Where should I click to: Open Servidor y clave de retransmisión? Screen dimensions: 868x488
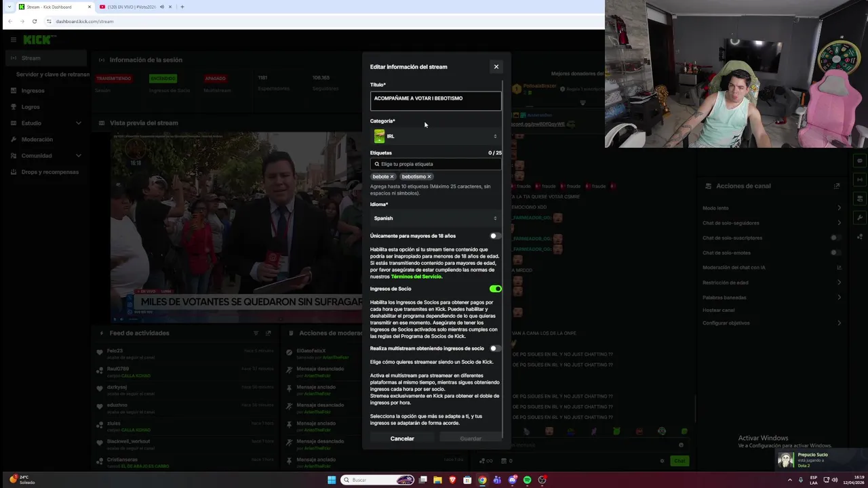[x=52, y=75]
